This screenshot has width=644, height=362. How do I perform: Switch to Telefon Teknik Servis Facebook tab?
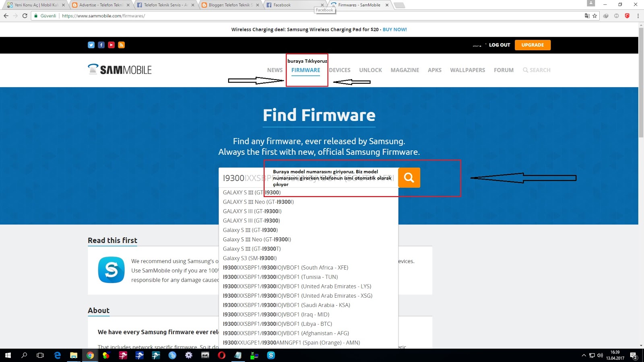(x=165, y=5)
